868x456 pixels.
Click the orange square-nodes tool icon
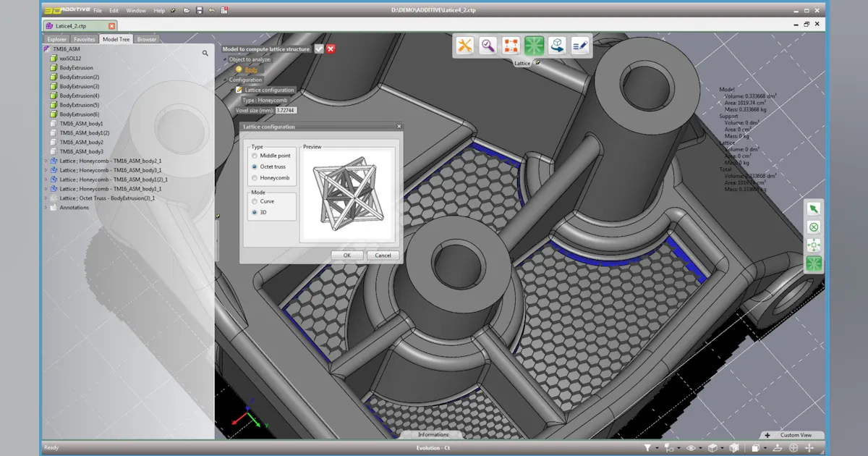pos(511,46)
